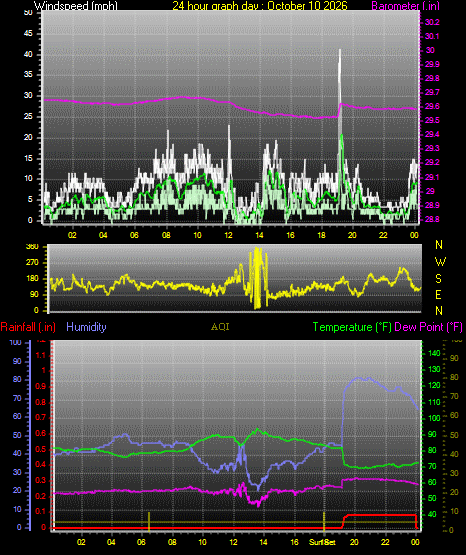Select the 28.9 barometer axis value

[x=432, y=205]
